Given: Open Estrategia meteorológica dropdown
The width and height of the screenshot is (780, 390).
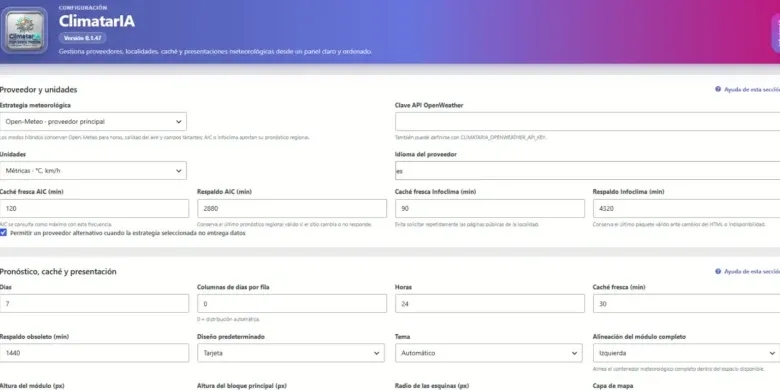Looking at the screenshot, I should [x=93, y=121].
